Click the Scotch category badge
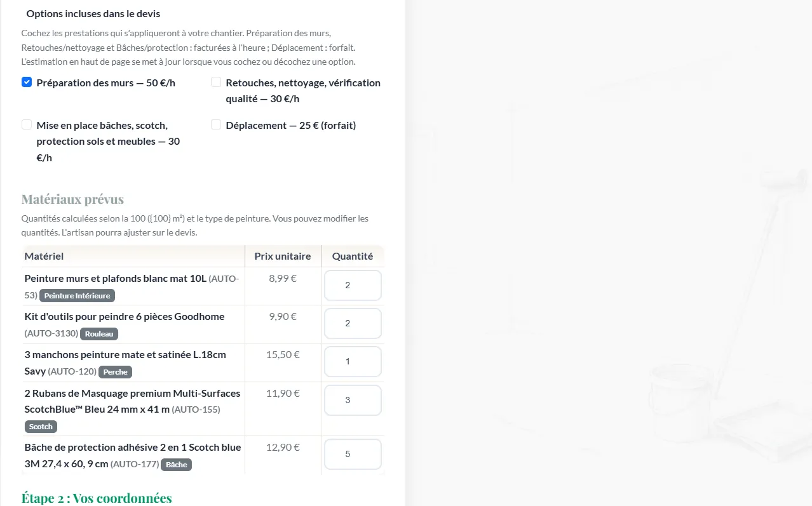The width and height of the screenshot is (812, 506). tap(41, 427)
